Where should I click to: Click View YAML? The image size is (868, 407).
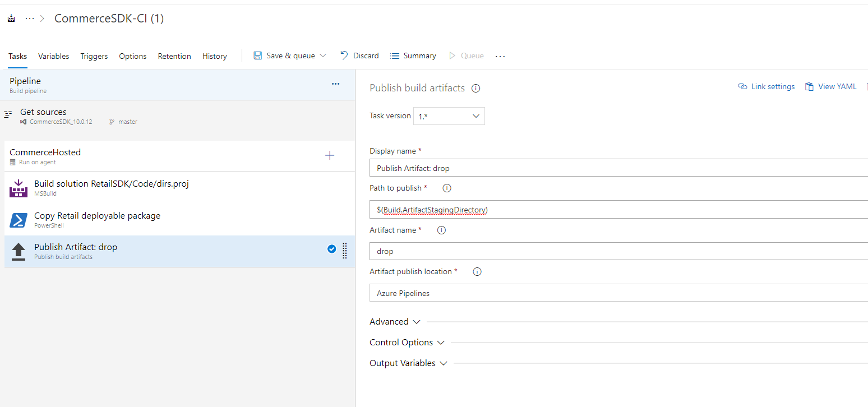(x=831, y=86)
